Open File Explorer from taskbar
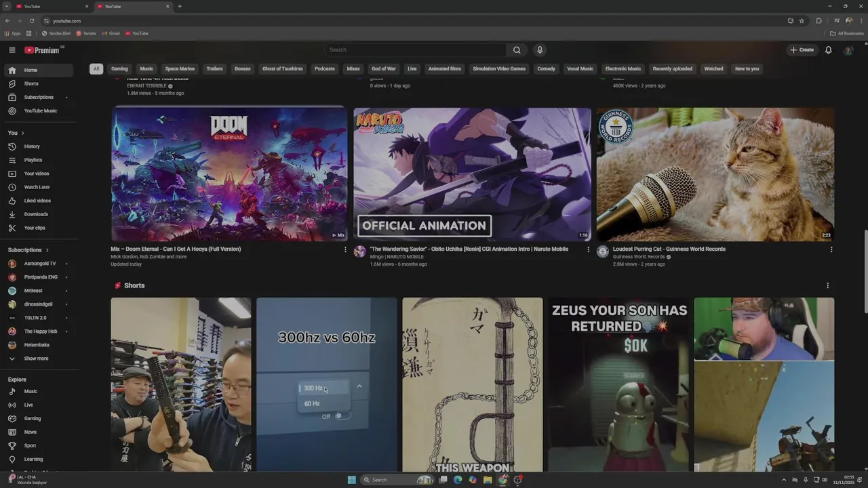 [487, 480]
